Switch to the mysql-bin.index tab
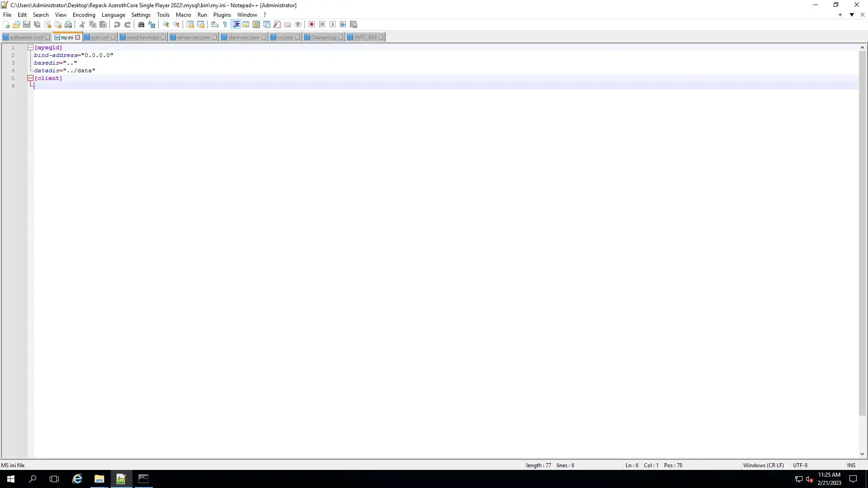 142,38
